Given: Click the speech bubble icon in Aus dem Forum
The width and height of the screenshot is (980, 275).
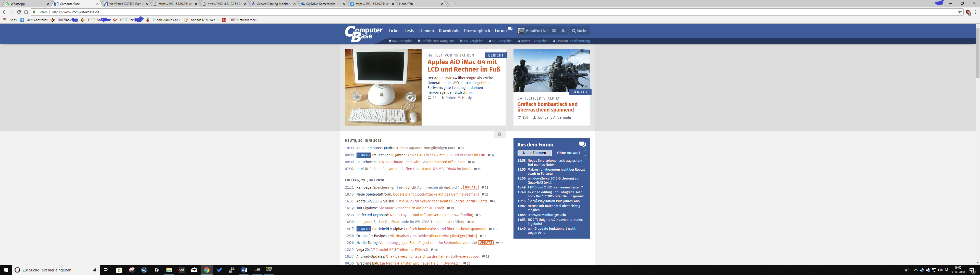Looking at the screenshot, I should (582, 144).
